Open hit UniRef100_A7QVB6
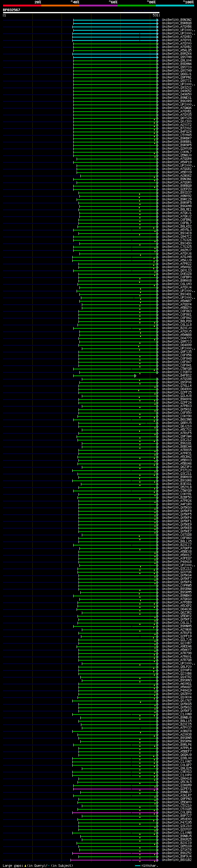 [x=177, y=26]
